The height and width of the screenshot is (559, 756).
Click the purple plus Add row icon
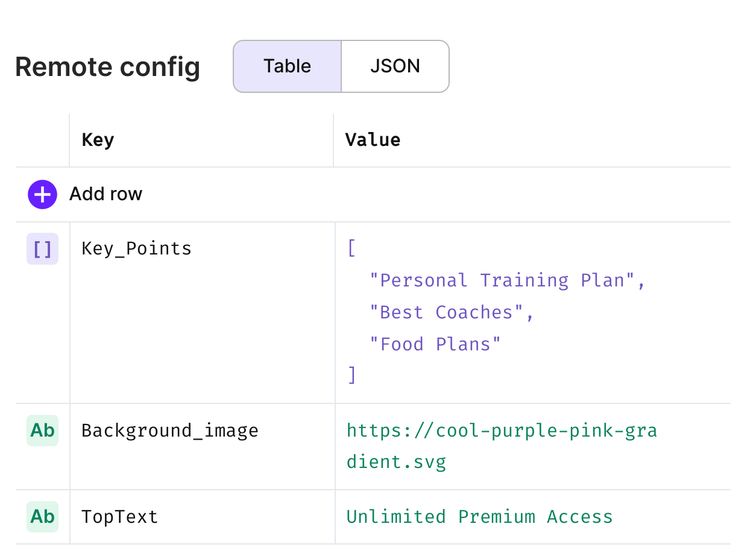pyautogui.click(x=42, y=194)
